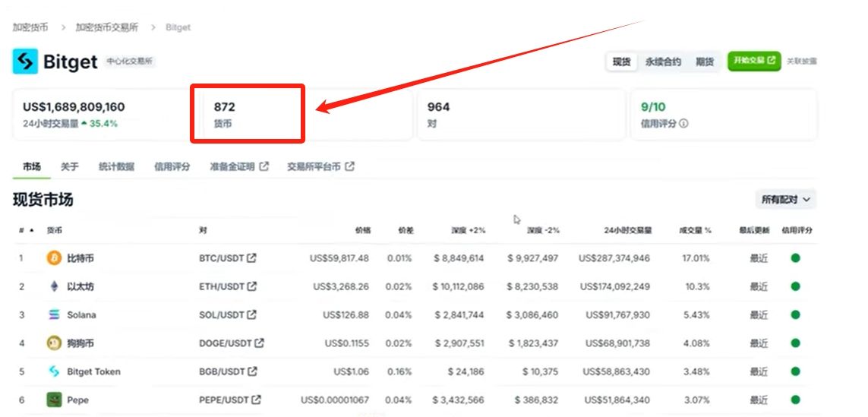Click the green 开始交易 button

(754, 60)
